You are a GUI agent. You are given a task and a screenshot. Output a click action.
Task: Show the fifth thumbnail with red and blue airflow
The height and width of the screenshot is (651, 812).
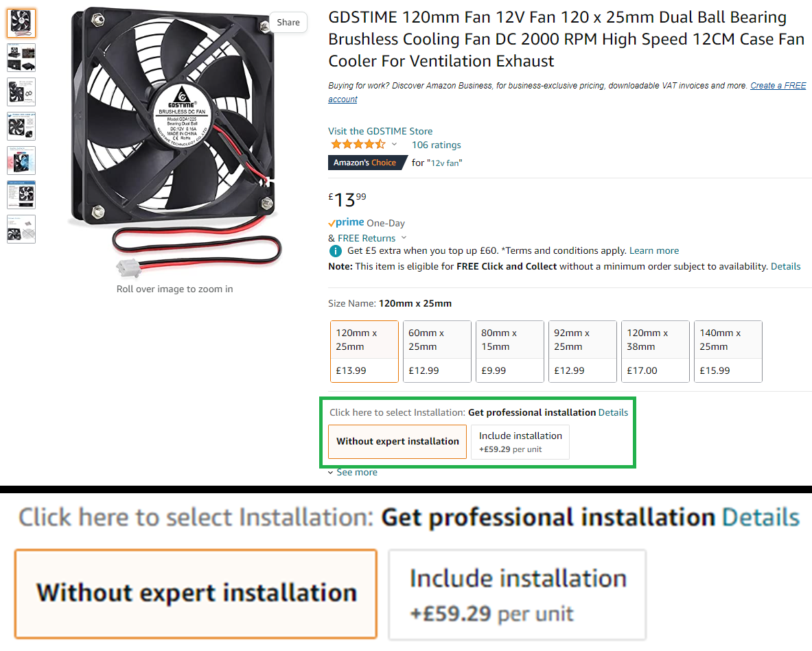(21, 160)
